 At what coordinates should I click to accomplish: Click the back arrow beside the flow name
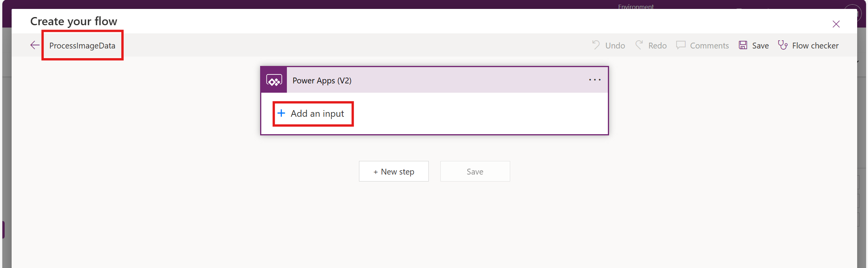[x=35, y=45]
